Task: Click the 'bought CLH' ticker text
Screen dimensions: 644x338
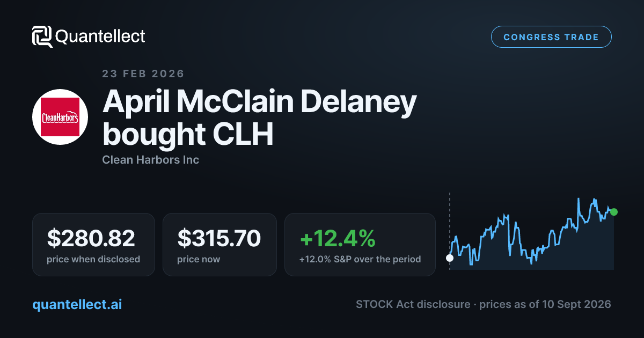Action: point(188,135)
